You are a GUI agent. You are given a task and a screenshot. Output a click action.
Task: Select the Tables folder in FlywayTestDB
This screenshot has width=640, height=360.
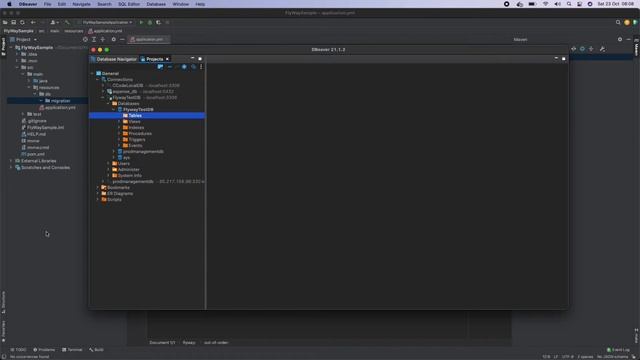tap(147, 116)
